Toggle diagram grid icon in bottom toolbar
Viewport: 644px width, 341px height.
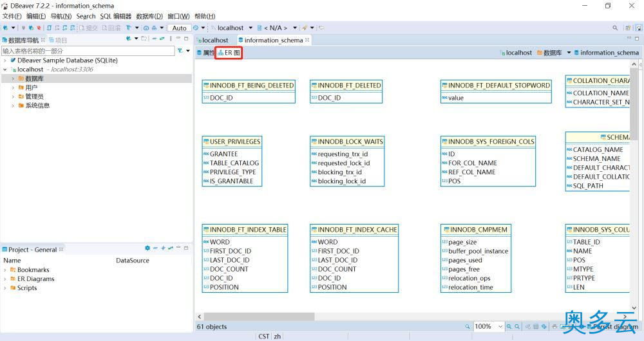pyautogui.click(x=536, y=327)
